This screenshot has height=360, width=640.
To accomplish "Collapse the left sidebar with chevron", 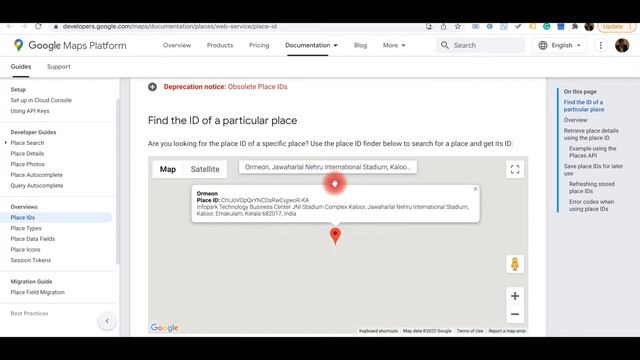I will click(x=107, y=321).
